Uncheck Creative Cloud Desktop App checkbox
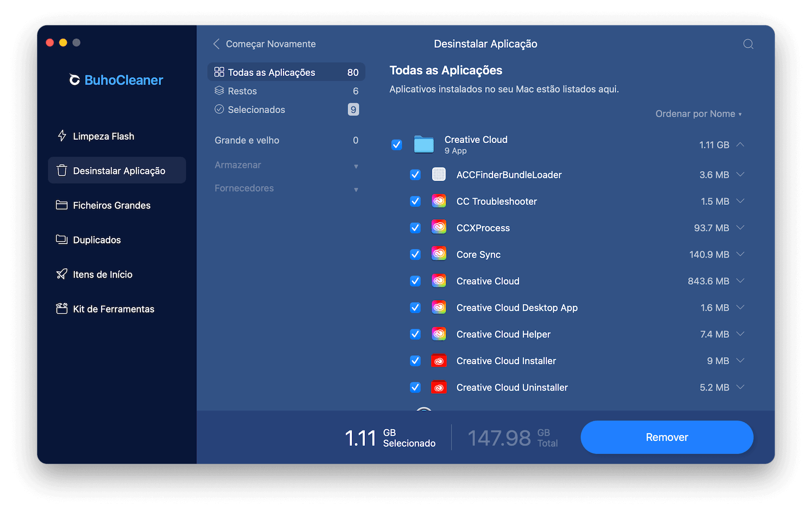 (x=415, y=307)
